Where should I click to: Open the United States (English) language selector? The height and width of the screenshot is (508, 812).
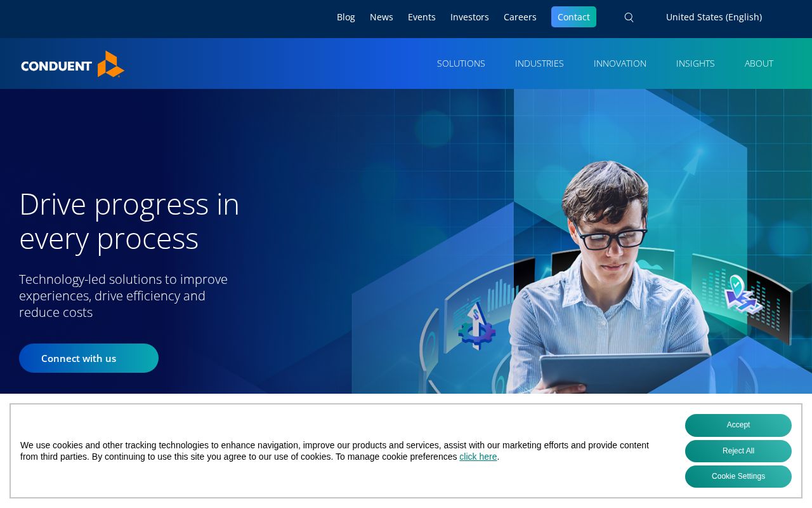714,17
